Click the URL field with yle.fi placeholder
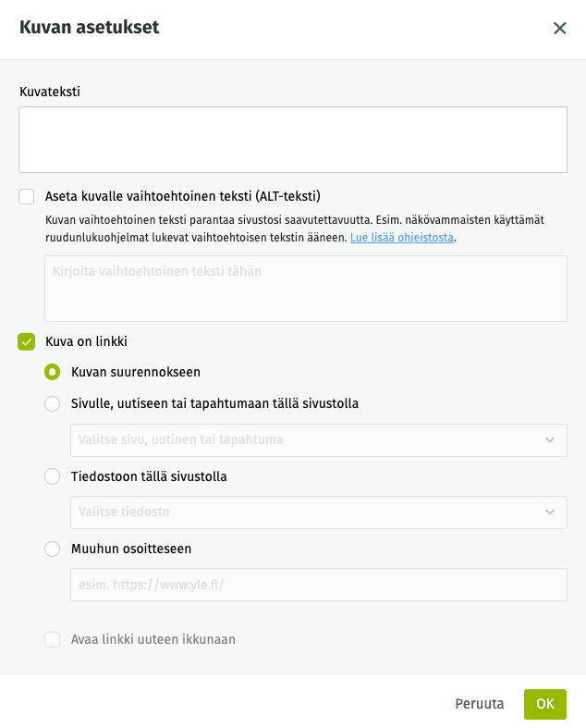The height and width of the screenshot is (728, 586). coord(319,585)
